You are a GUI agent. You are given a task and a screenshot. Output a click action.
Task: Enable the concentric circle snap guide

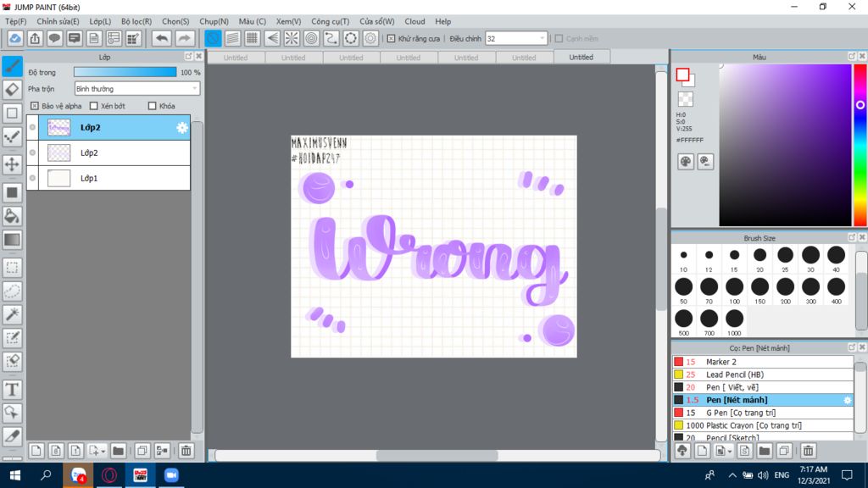click(312, 38)
